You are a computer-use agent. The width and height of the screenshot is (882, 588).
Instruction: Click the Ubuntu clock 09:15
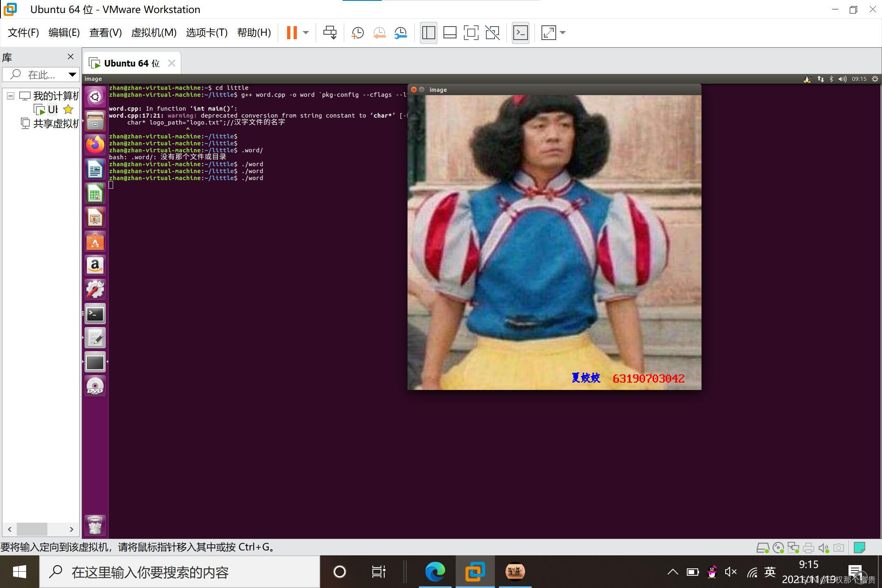click(x=859, y=79)
